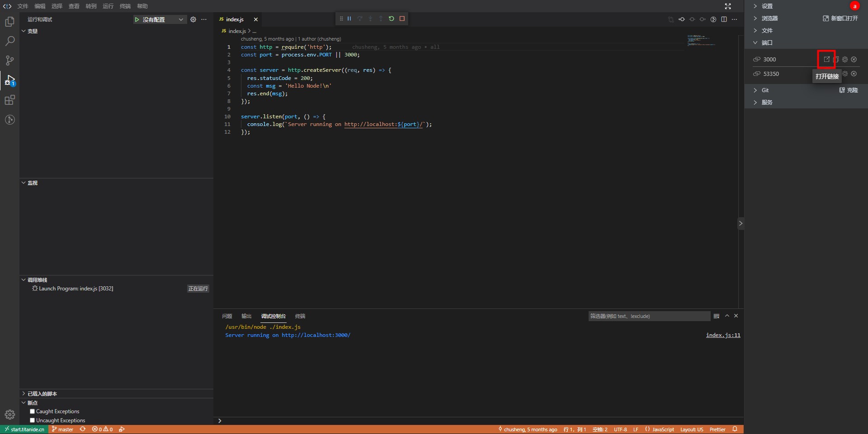Close the index.js editor tab

pos(256,19)
